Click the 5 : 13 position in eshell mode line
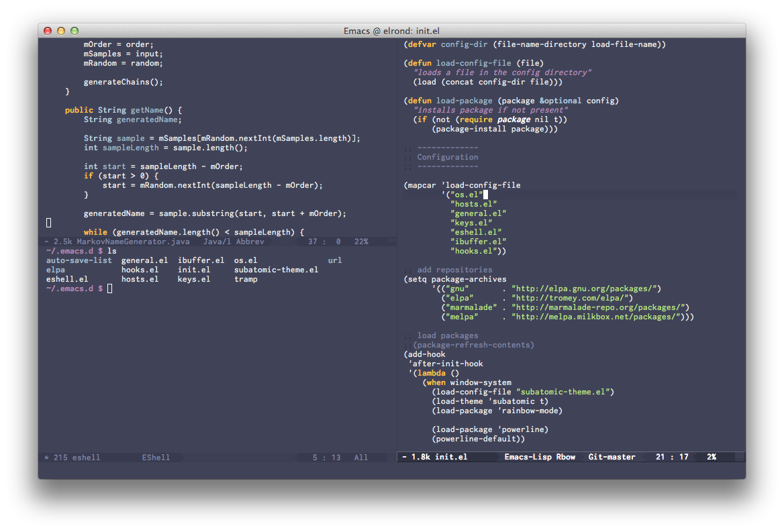 326,457
